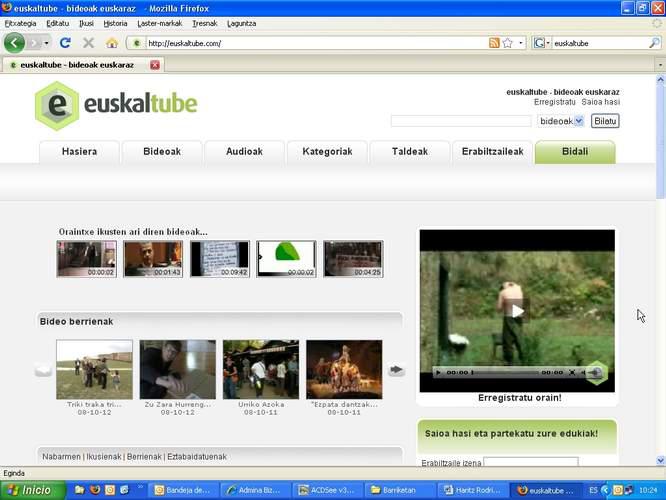Click the video player volume control
Viewport: 666px width, 500px height.
[x=593, y=373]
